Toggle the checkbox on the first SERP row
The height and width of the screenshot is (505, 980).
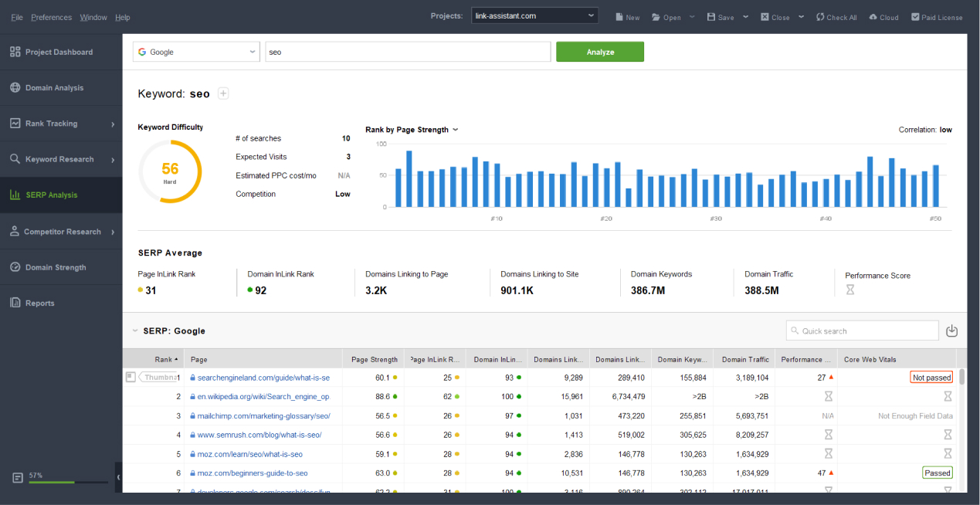pos(131,377)
